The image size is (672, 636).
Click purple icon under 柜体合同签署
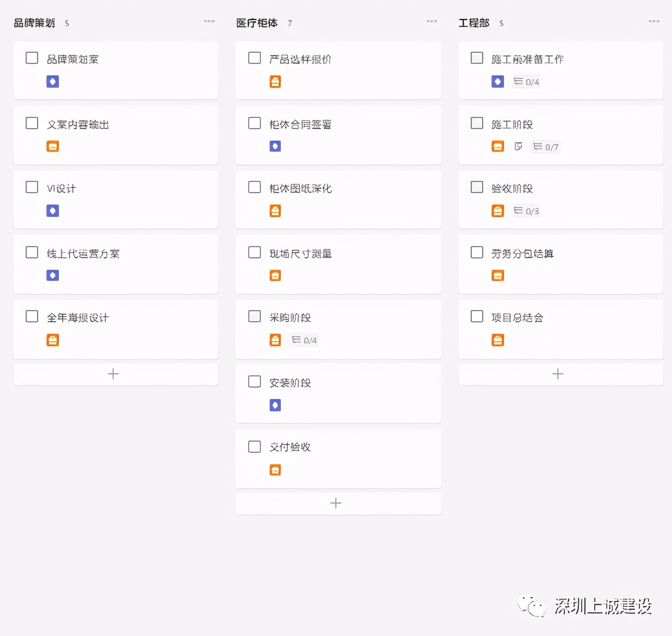click(x=275, y=146)
